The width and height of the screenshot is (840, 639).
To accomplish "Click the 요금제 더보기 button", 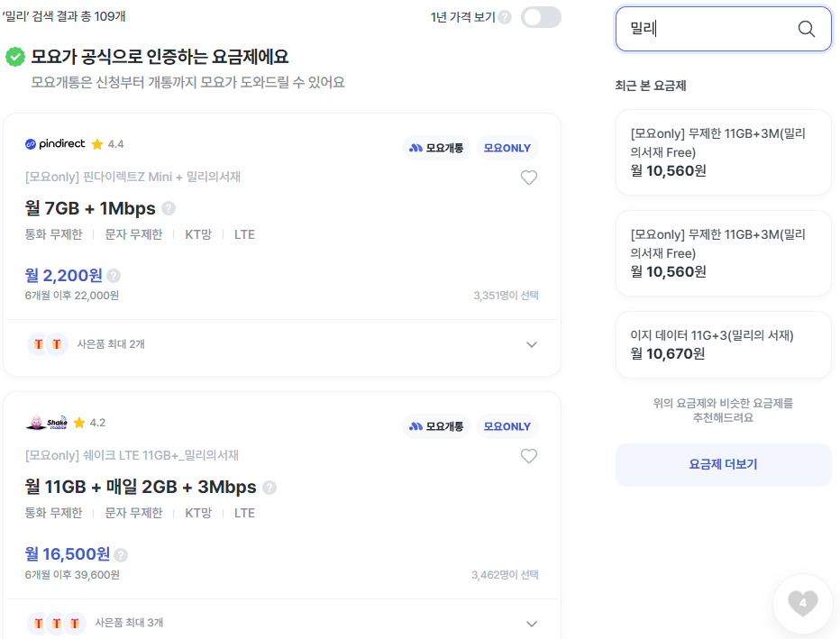I will [723, 463].
